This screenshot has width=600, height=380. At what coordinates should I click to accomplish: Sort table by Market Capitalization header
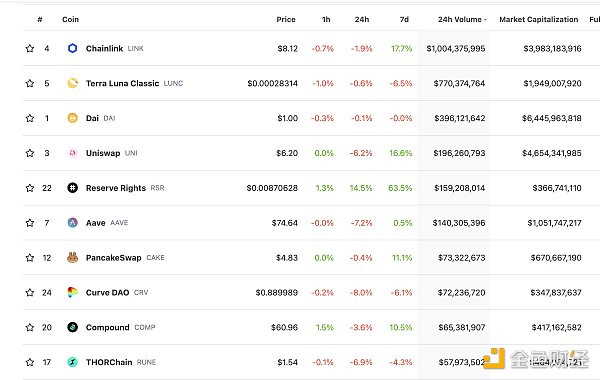[x=538, y=20]
